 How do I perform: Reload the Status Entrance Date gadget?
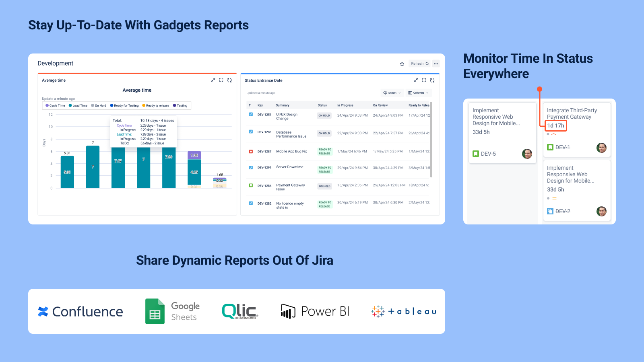[x=432, y=80]
